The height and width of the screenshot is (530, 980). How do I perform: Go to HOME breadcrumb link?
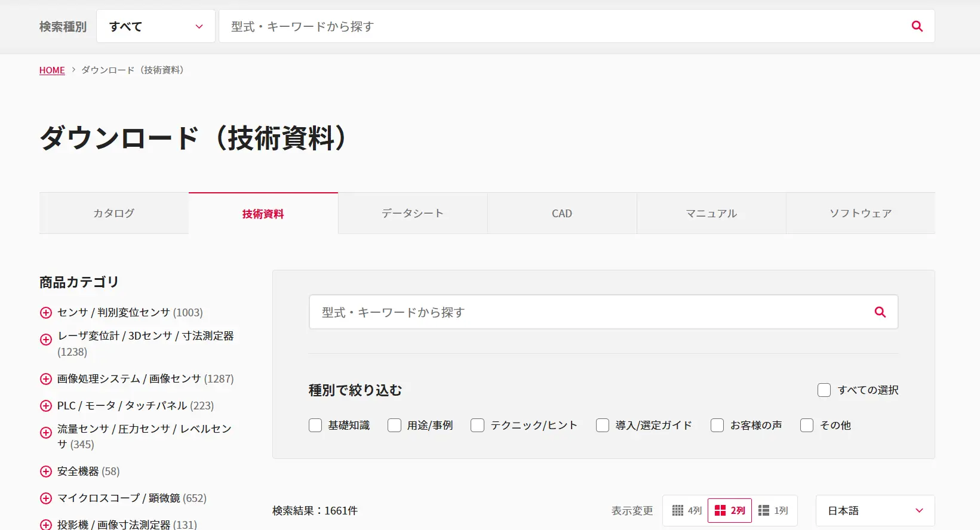pyautogui.click(x=52, y=70)
